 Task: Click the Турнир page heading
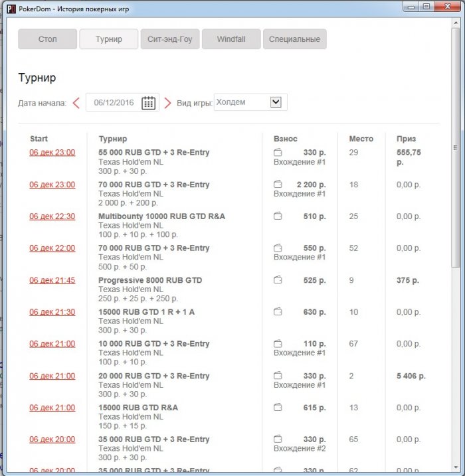[37, 78]
